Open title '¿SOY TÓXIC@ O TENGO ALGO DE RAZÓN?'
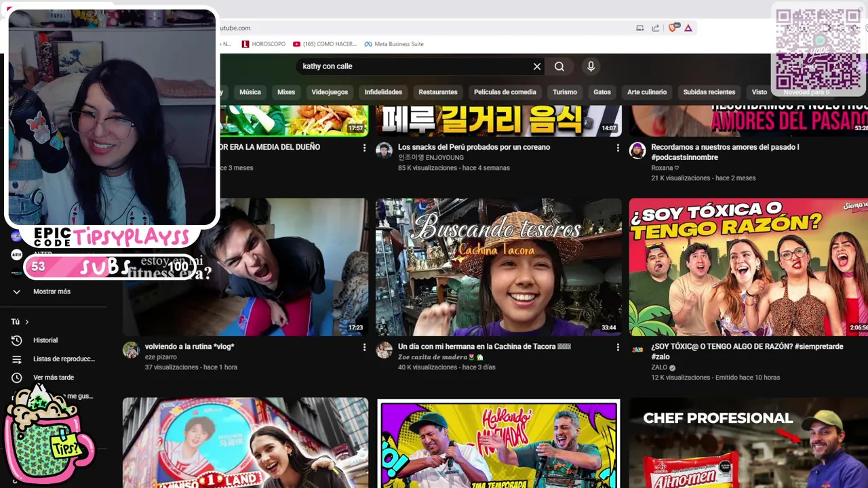This screenshot has width=868, height=488. click(x=747, y=351)
